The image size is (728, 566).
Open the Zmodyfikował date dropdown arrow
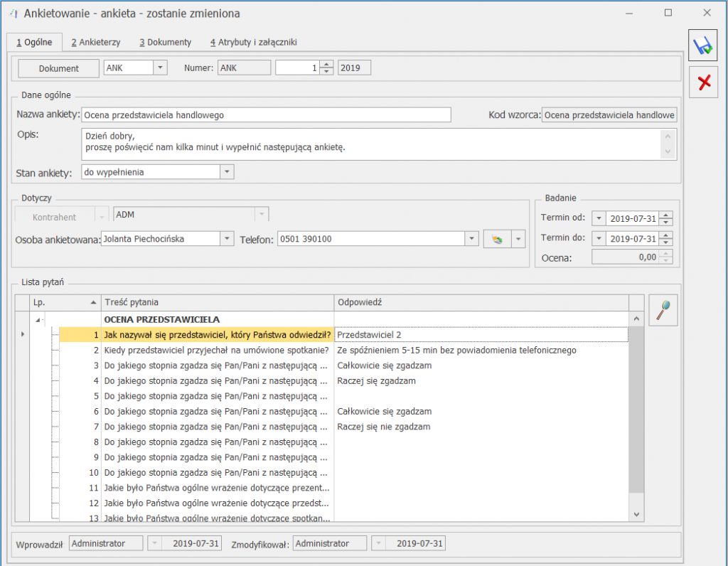pyautogui.click(x=378, y=543)
